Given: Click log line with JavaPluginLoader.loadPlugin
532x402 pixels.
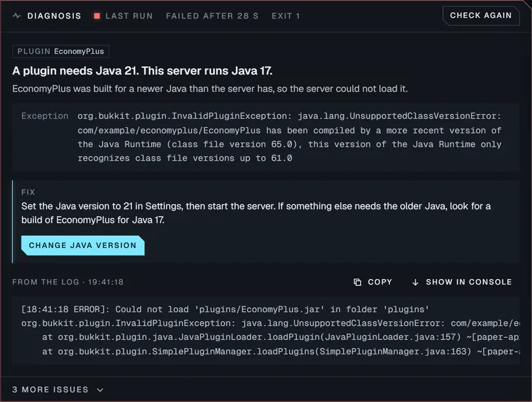Looking at the screenshot, I should [281, 337].
